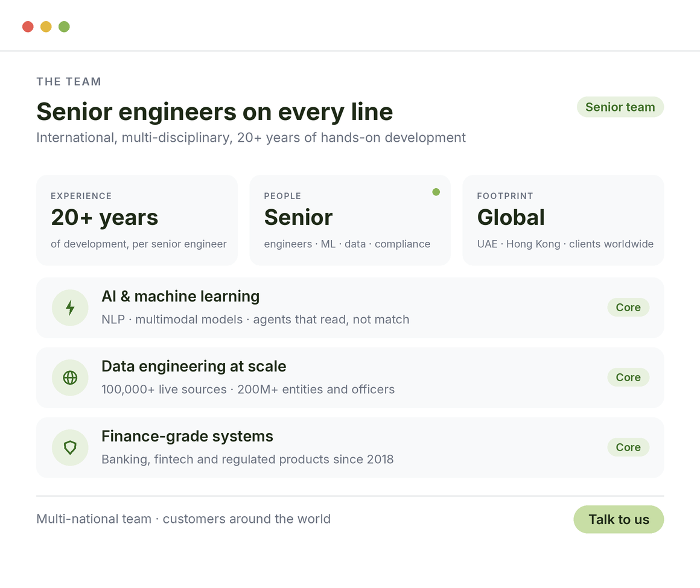
Task: Open the Data engineering at scale title
Action: coord(194,366)
